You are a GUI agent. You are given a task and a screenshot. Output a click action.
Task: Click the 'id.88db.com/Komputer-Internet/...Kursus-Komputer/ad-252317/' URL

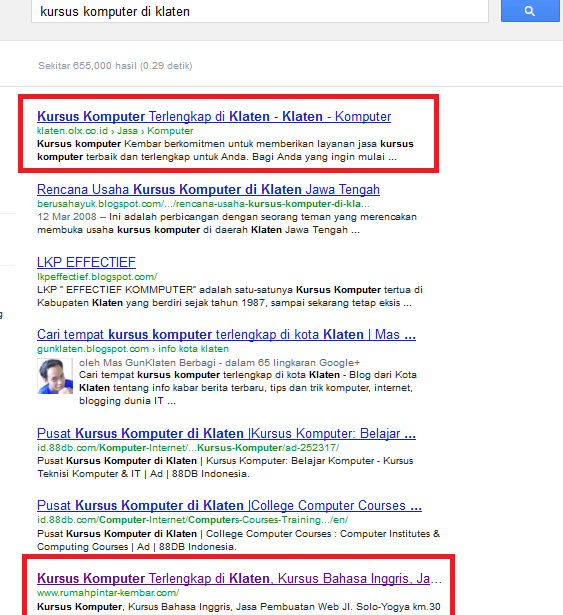pyautogui.click(x=188, y=448)
